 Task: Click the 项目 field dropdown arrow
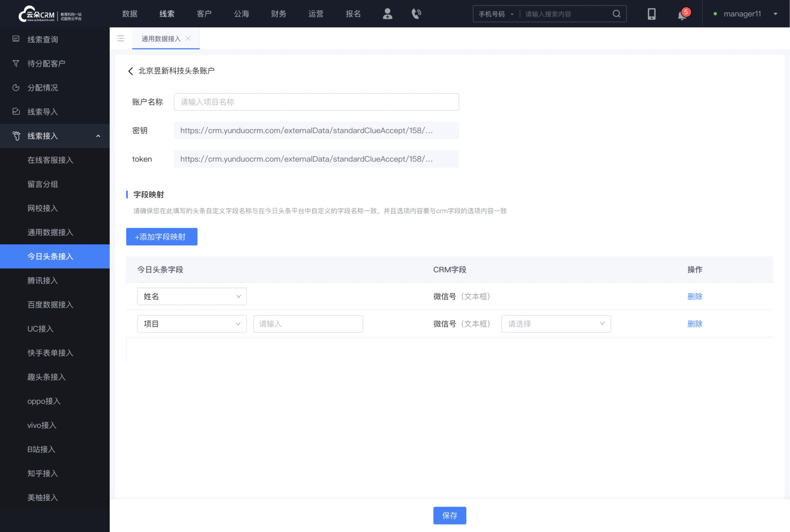(238, 324)
